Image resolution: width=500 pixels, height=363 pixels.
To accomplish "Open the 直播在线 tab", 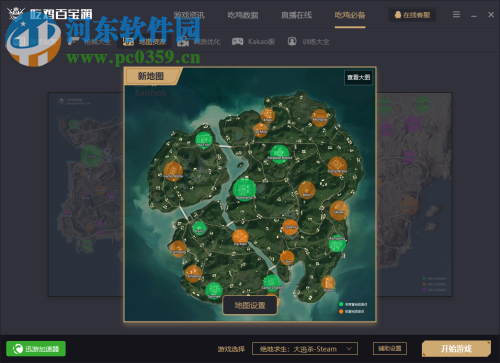I will [296, 15].
